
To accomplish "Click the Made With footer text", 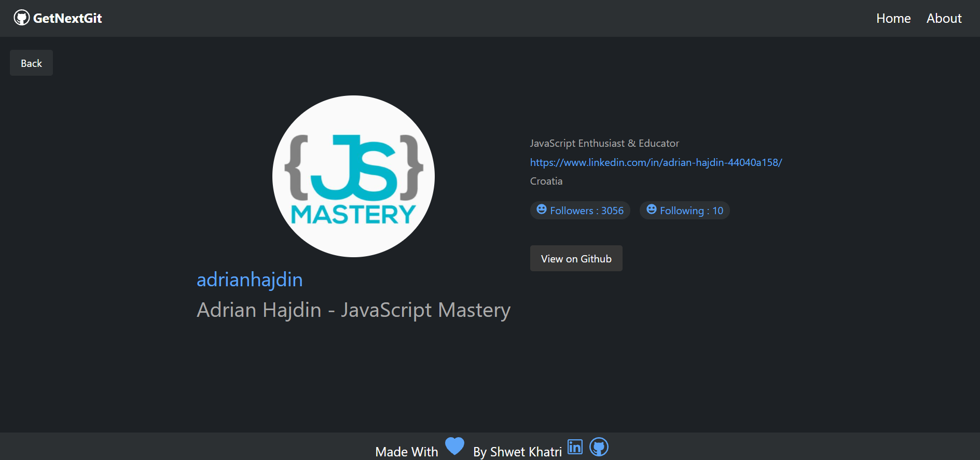I will tap(407, 452).
